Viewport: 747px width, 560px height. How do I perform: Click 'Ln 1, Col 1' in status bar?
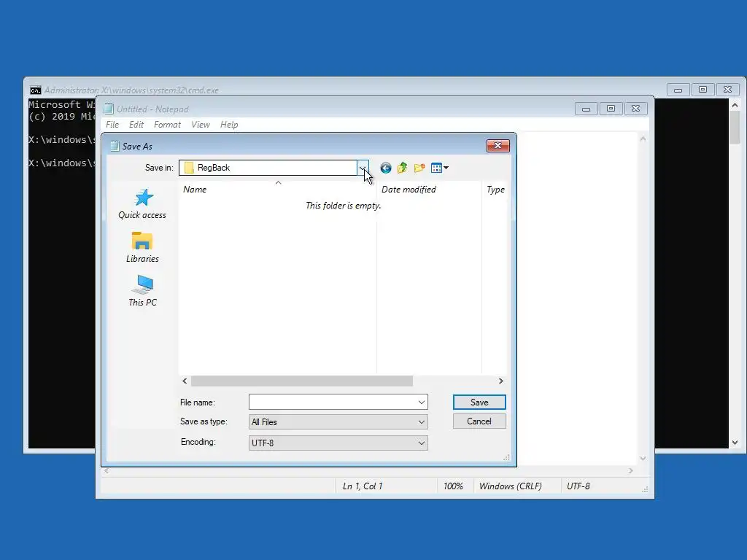[x=363, y=486]
